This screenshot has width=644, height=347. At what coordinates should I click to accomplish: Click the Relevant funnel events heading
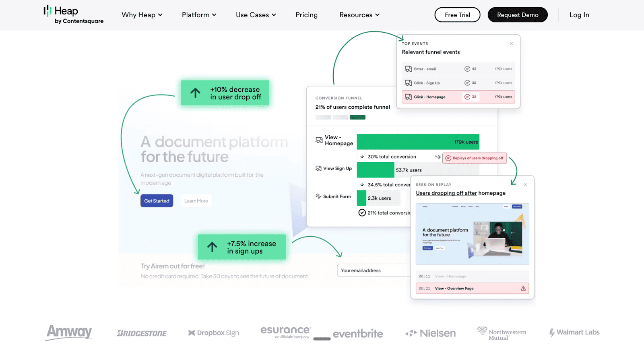[431, 52]
